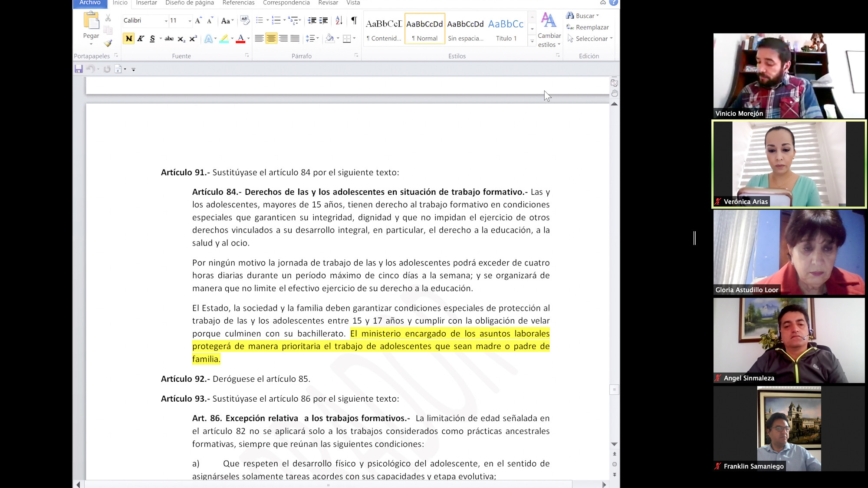The height and width of the screenshot is (488, 868).
Task: Apply superscript formatting
Action: point(193,39)
